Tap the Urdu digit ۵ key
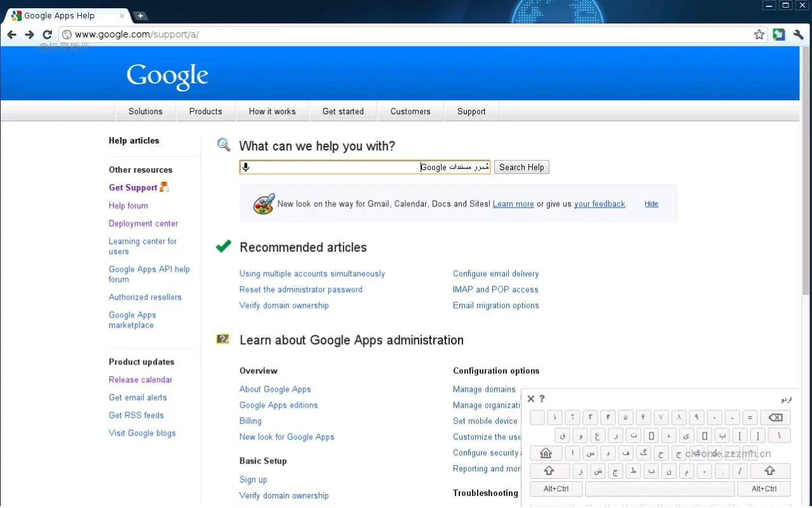Image resolution: width=812 pixels, height=508 pixels. tap(625, 417)
